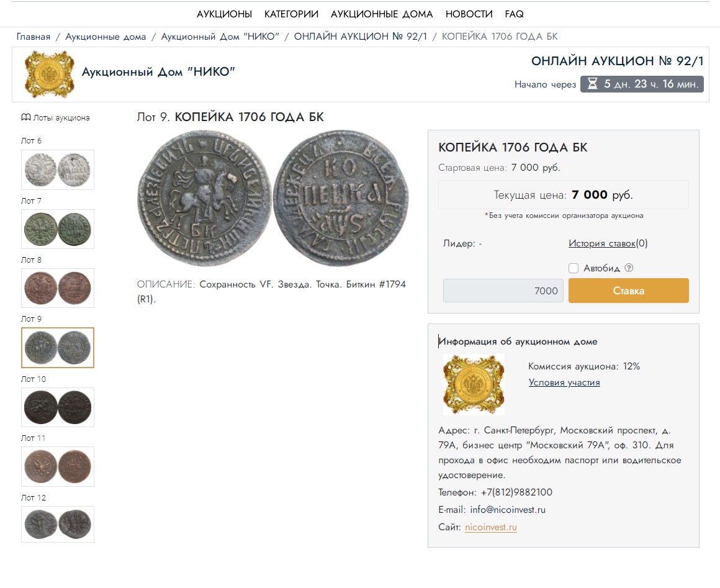Open the Лот 10 dark coin thumbnail
Screen dimensions: 720x588
[58, 407]
